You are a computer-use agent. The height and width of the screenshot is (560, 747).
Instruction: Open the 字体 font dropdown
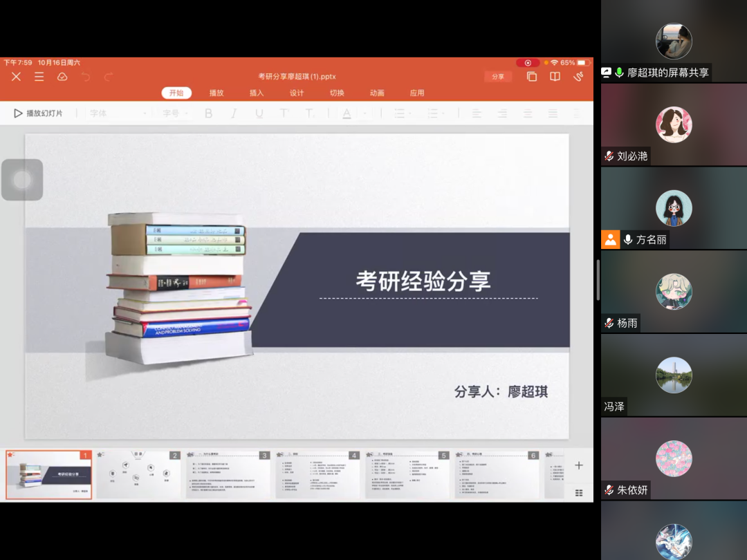point(118,113)
